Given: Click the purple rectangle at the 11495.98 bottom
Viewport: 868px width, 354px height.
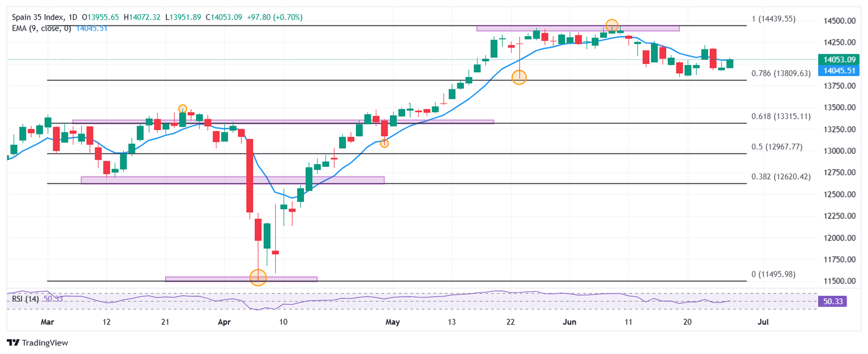Looking at the screenshot, I should tap(241, 279).
